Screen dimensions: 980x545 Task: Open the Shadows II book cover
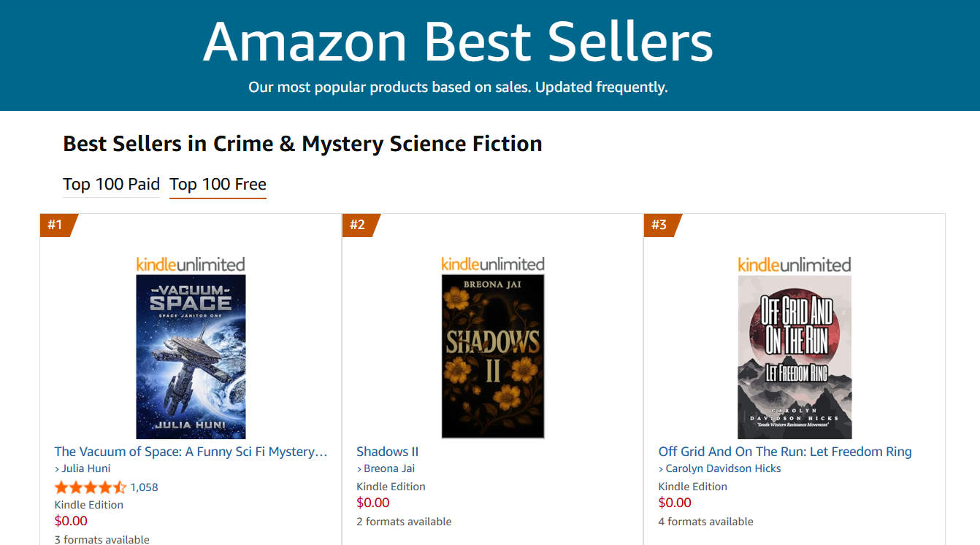[x=493, y=357]
